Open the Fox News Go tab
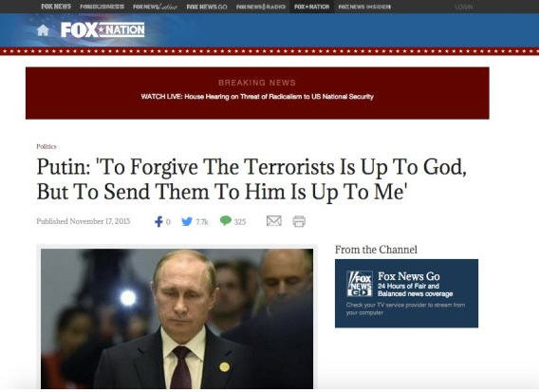540x392 pixels. coord(207,7)
